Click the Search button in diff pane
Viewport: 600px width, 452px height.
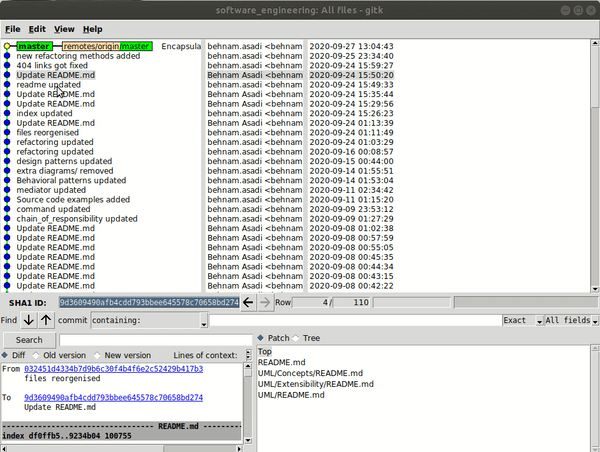point(29,340)
